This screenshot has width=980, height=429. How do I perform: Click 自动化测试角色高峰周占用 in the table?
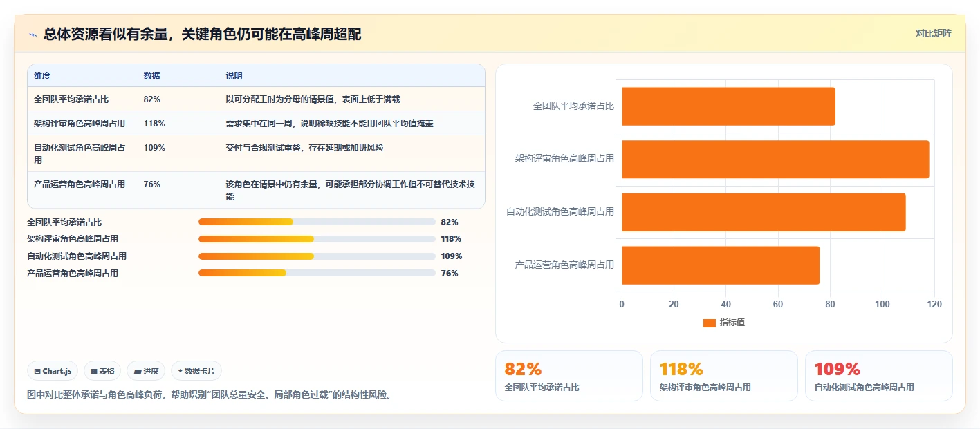80,153
